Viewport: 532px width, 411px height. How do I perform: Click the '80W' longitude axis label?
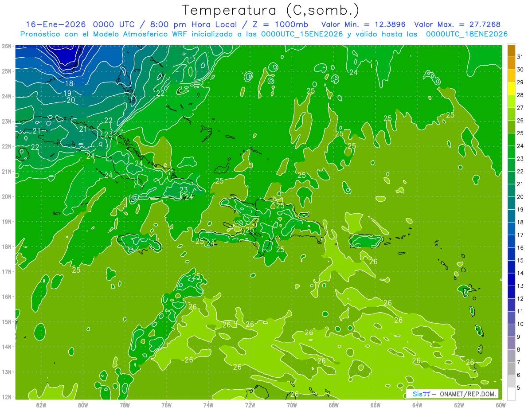pyautogui.click(x=83, y=405)
